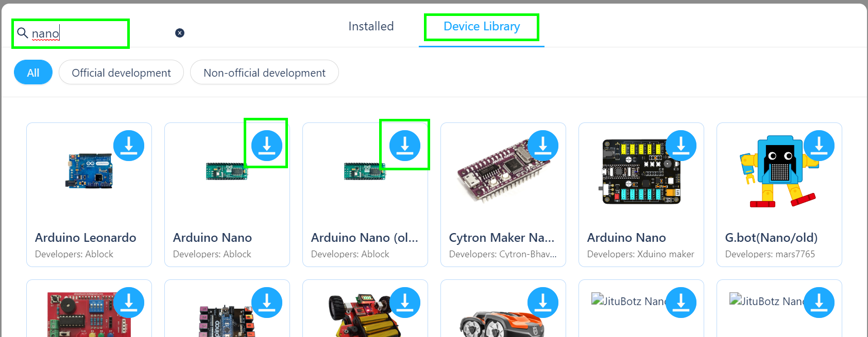
Task: Switch to the Installed tab
Action: pyautogui.click(x=371, y=26)
